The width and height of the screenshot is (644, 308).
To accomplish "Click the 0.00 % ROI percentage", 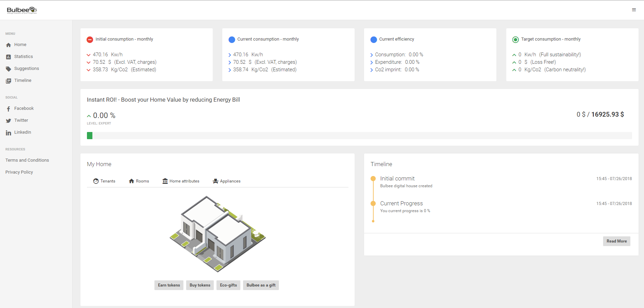I will pyautogui.click(x=104, y=116).
